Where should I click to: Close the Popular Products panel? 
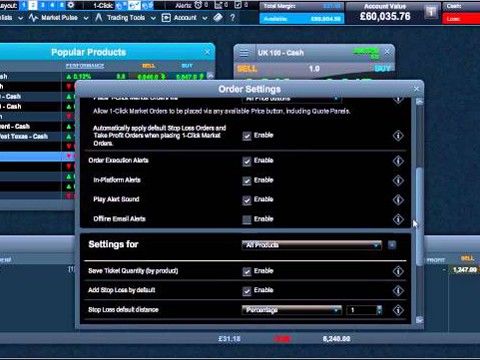(x=207, y=52)
